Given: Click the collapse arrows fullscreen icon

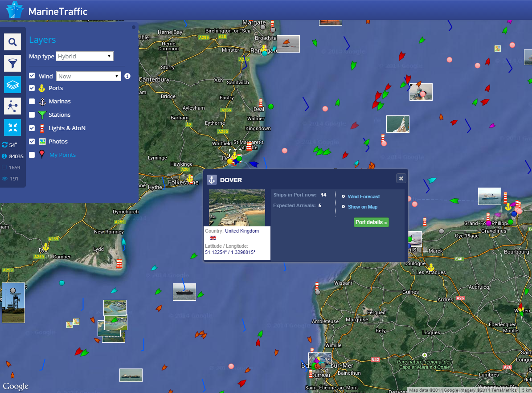Looking at the screenshot, I should click(x=12, y=127).
